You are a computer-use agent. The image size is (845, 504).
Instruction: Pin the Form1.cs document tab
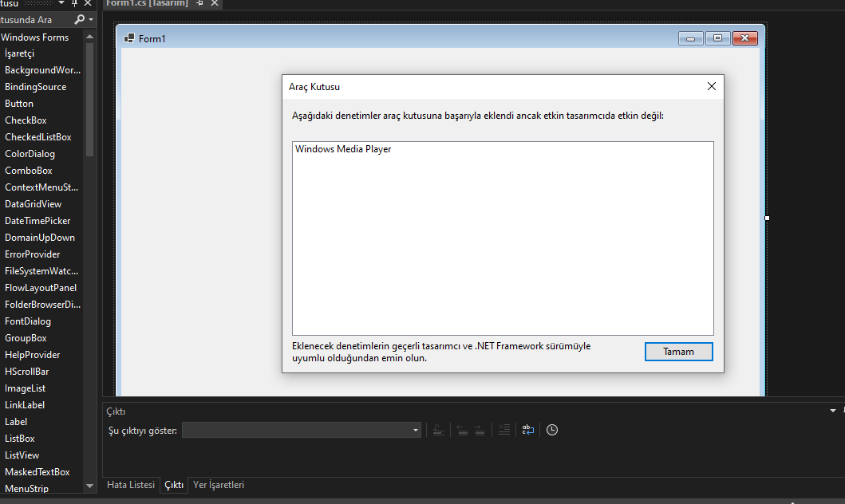tap(200, 3)
